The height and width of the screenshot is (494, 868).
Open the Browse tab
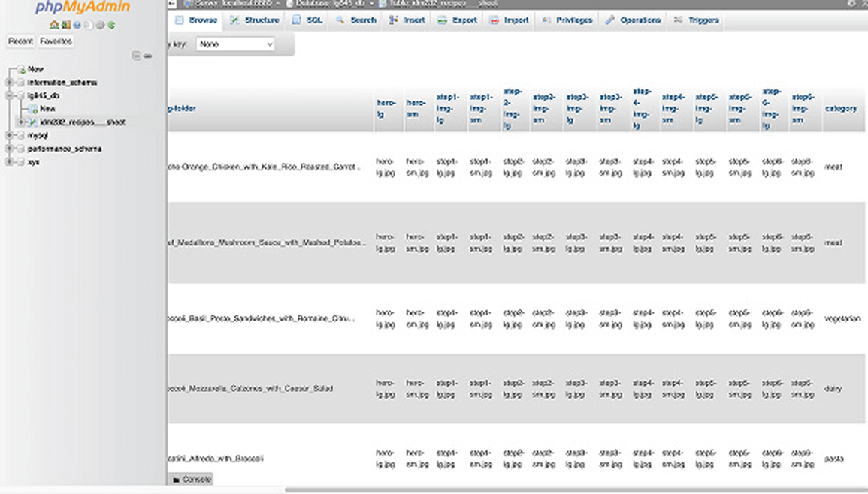(196, 20)
